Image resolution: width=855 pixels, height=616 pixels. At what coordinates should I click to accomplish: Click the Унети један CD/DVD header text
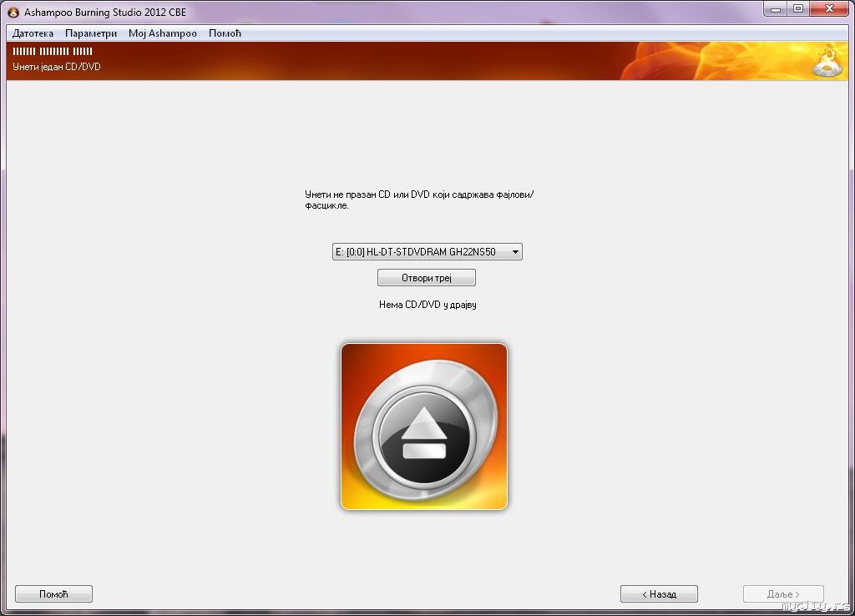[57, 67]
